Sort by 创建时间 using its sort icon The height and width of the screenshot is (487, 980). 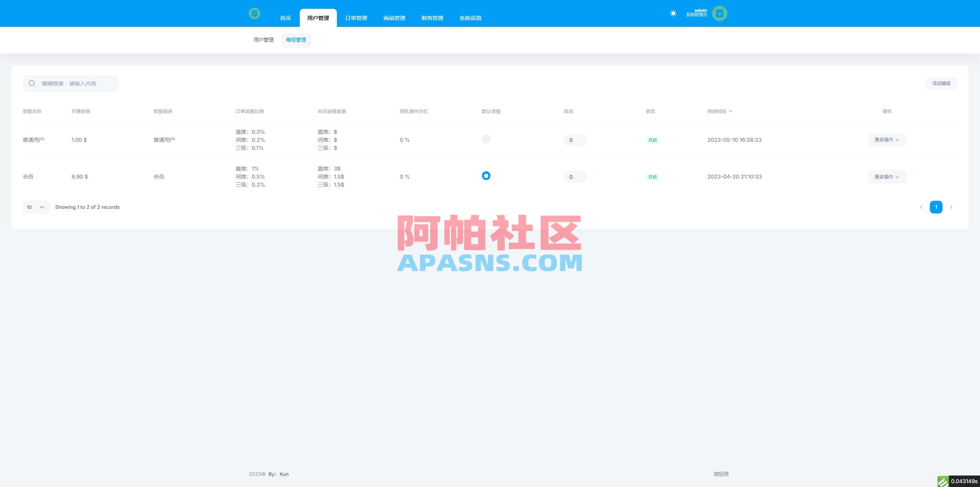click(x=730, y=111)
